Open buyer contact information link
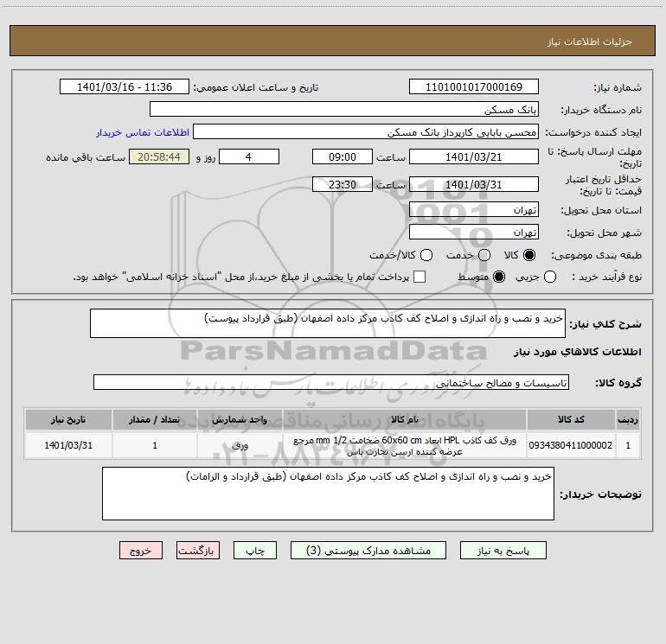 [x=143, y=132]
